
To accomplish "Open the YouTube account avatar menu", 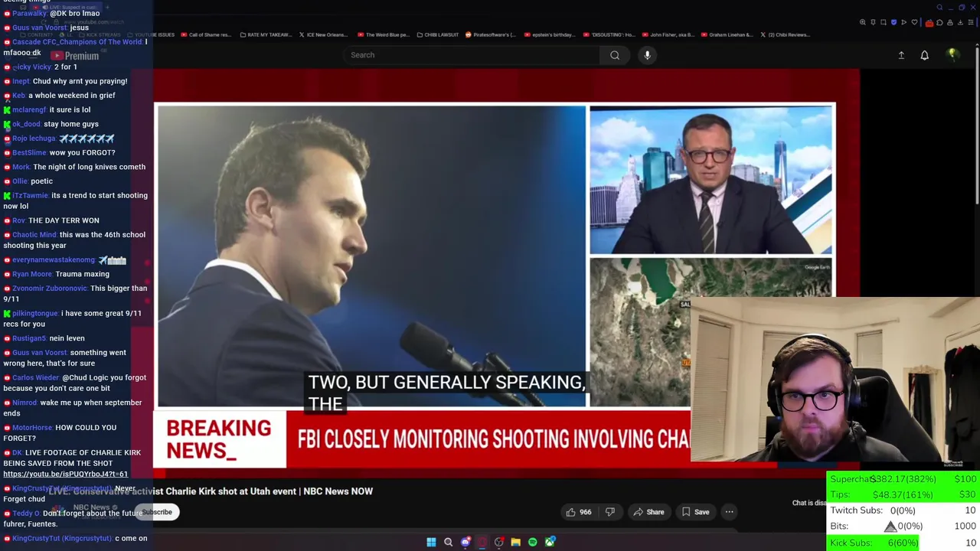I will point(952,54).
